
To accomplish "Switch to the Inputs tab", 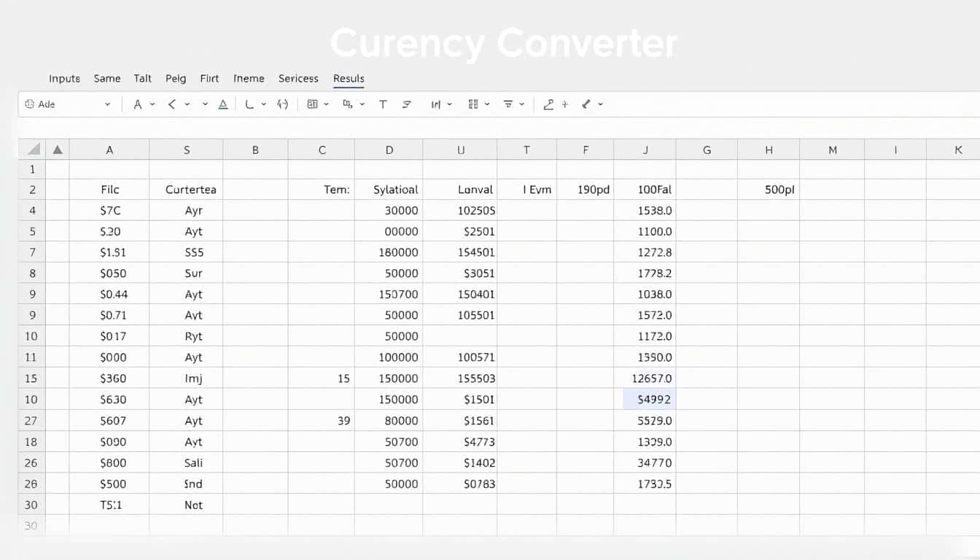I will pos(64,78).
